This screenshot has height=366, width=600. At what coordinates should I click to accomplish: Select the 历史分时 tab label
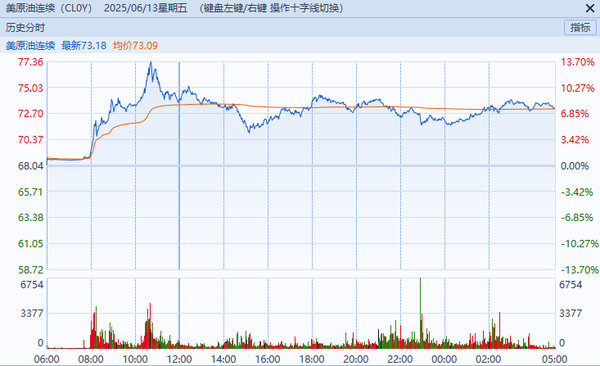[x=25, y=28]
